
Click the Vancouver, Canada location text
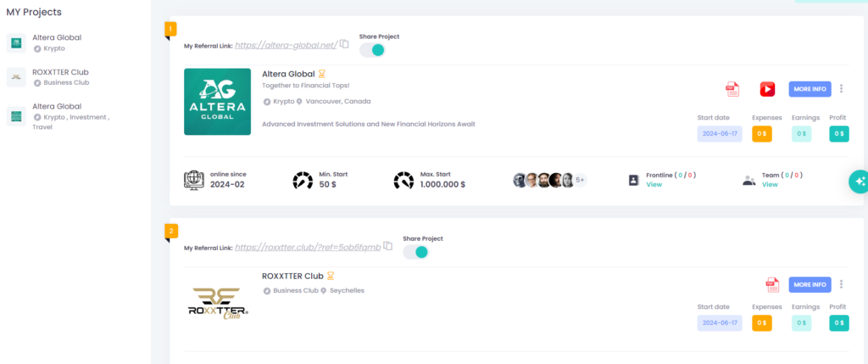click(x=338, y=101)
